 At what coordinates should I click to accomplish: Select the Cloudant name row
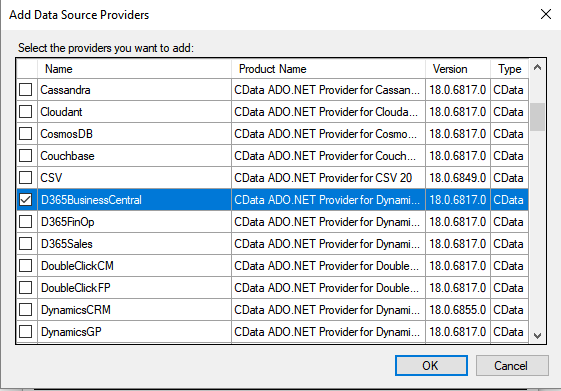[x=135, y=112]
